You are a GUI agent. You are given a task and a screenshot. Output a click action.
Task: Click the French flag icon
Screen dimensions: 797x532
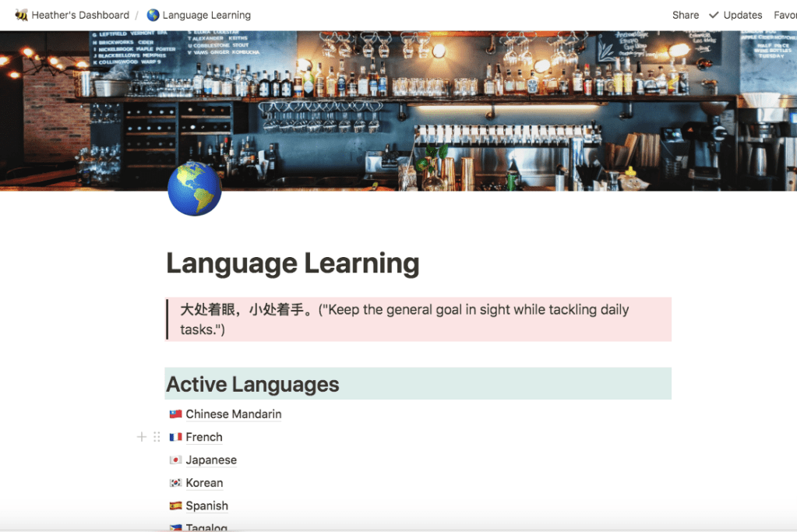coord(175,437)
